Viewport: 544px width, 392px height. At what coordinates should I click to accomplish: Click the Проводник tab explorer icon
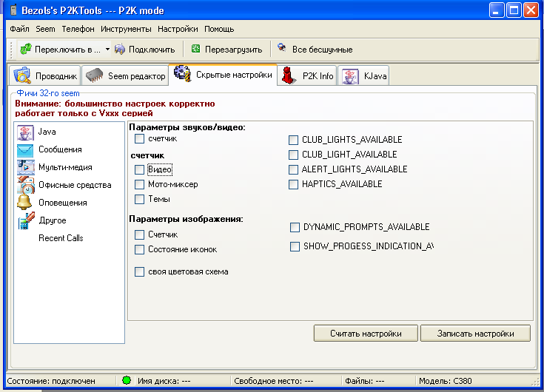(x=22, y=75)
